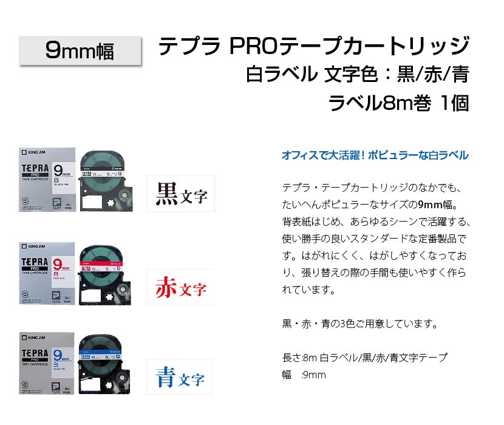Click the 幅 :9mm specification line
Screen dimensions: 504x425
[x=304, y=375]
